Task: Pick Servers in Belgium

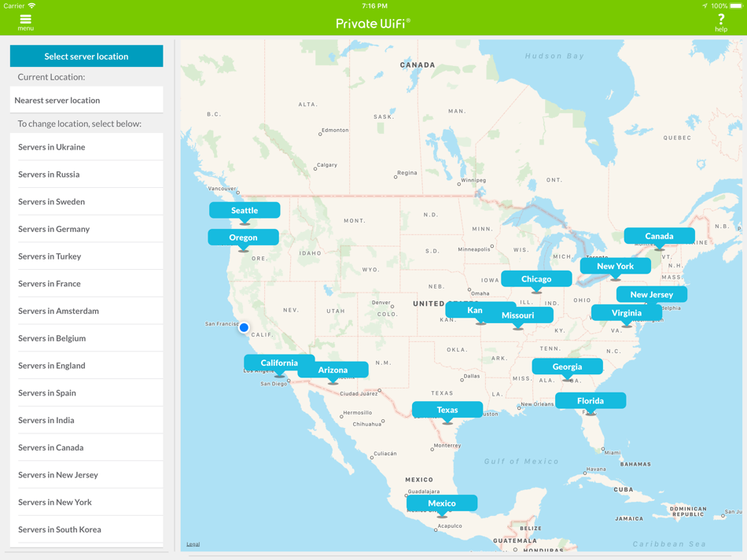Action: coord(86,338)
